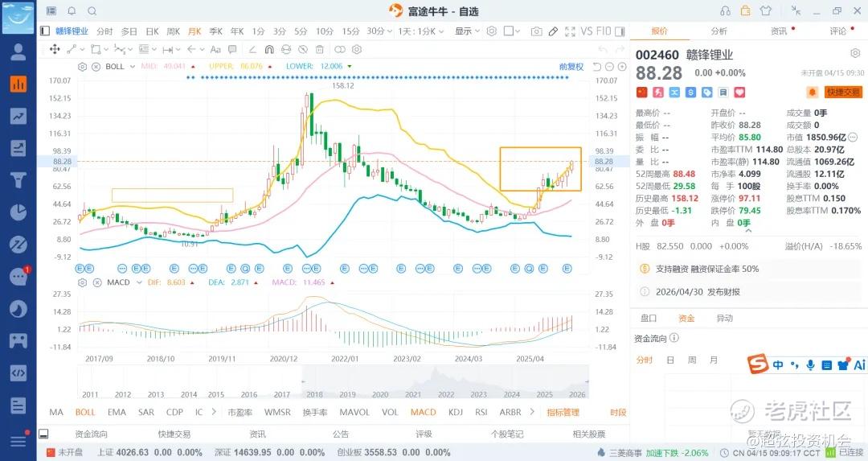Open the account profile icon in sidebar
Screen dimensions: 868x461
coord(18,51)
